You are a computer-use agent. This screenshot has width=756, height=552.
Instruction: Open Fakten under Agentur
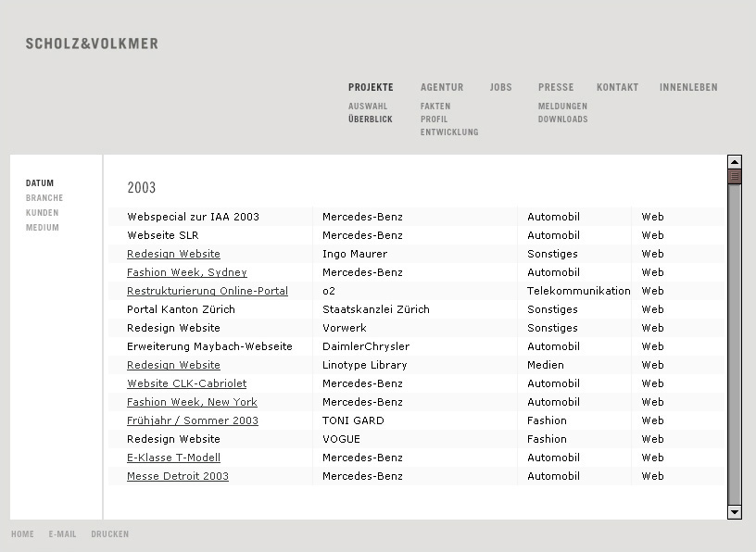[435, 107]
